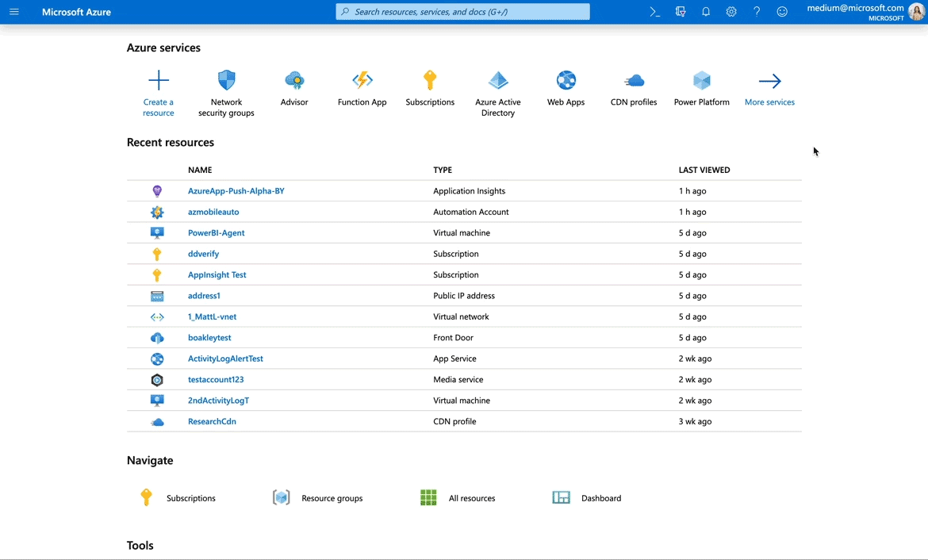Click the address1 public IP icon

[157, 296]
